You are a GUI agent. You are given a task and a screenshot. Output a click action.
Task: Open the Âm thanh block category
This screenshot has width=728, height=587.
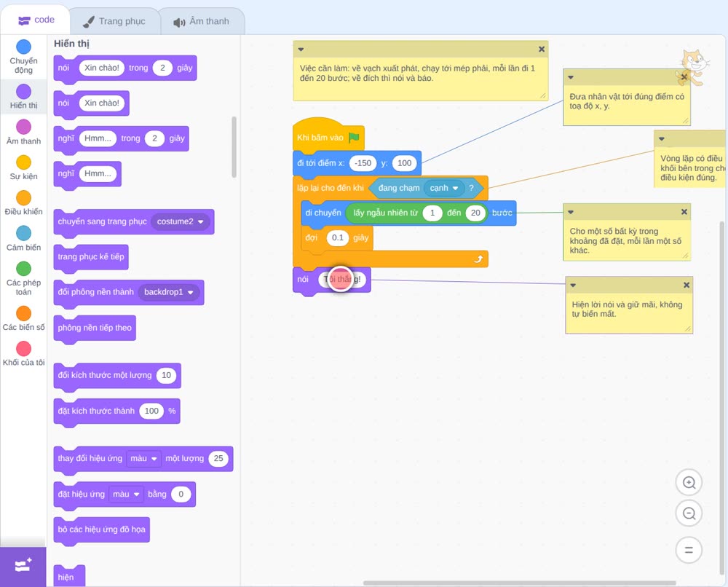coord(24,132)
